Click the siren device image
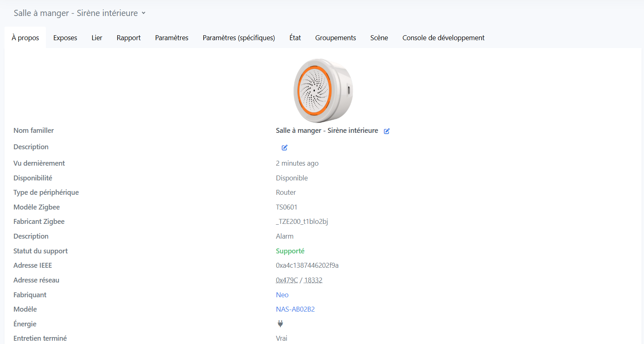Image resolution: width=644 pixels, height=344 pixels. (323, 91)
